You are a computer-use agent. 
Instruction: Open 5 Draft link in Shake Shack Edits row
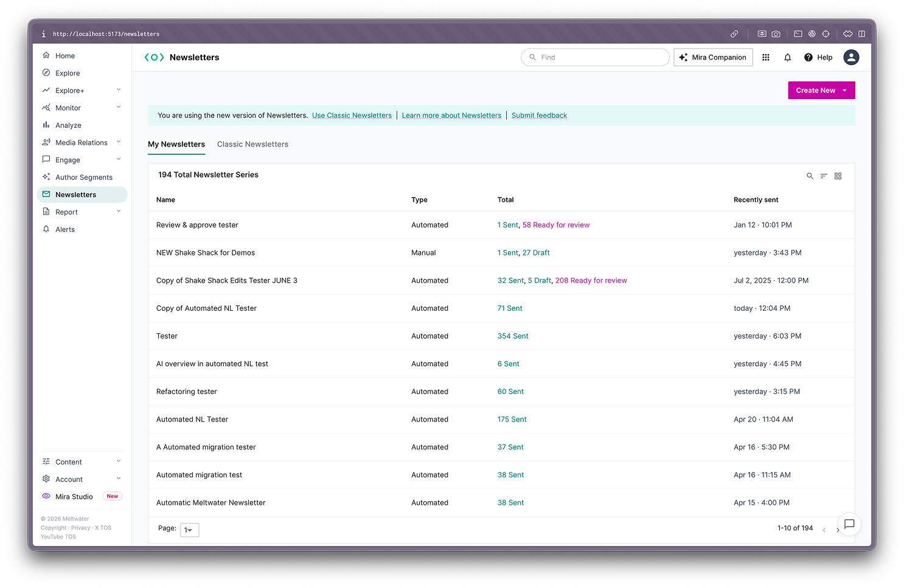tap(540, 280)
